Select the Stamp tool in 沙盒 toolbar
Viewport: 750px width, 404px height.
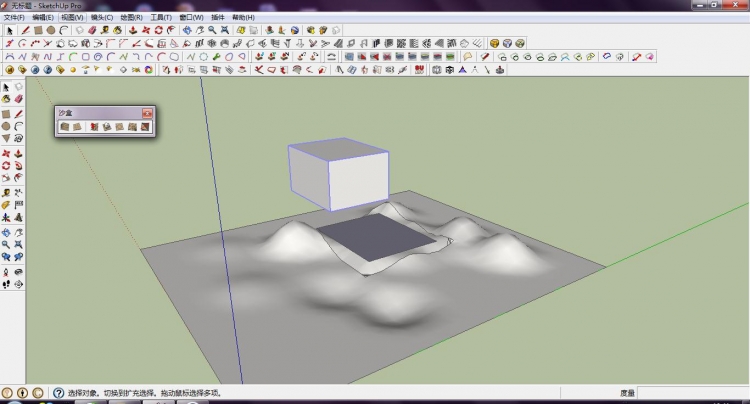tap(107, 127)
